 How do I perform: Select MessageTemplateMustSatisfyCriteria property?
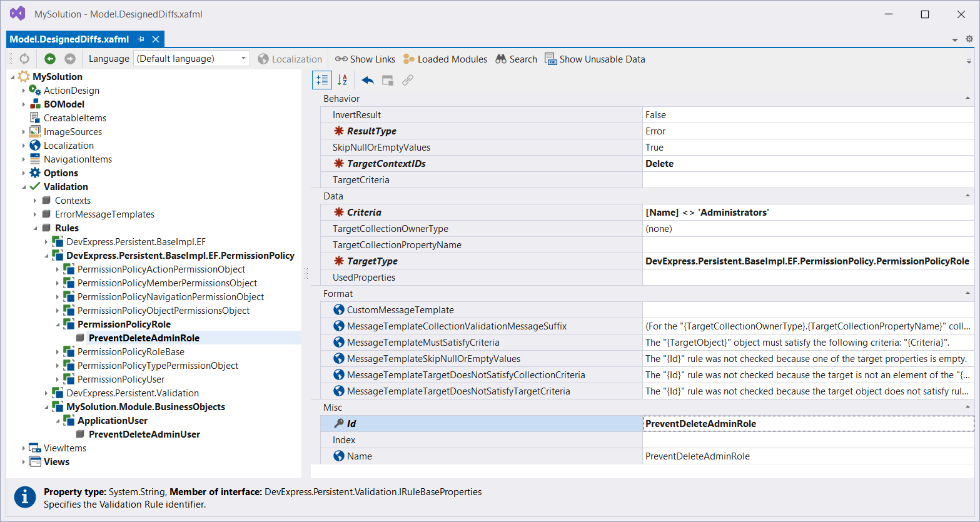482,343
